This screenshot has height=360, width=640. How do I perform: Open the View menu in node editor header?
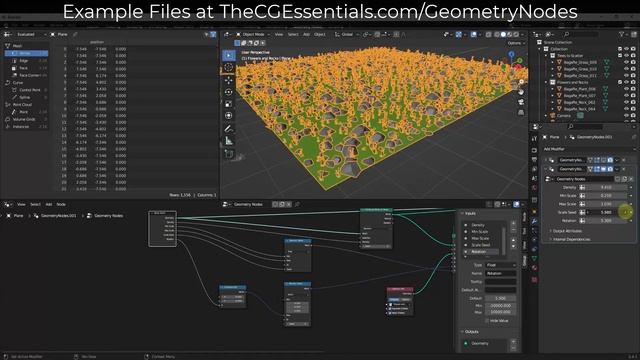[x=21, y=204]
